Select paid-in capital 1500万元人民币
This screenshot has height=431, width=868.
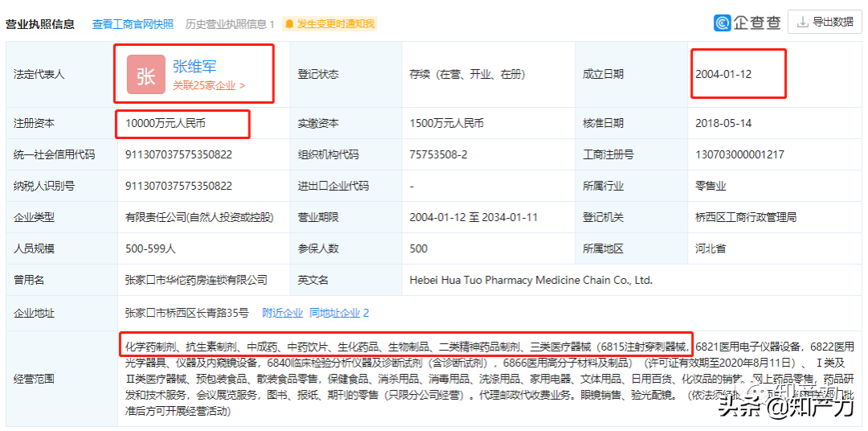(447, 123)
